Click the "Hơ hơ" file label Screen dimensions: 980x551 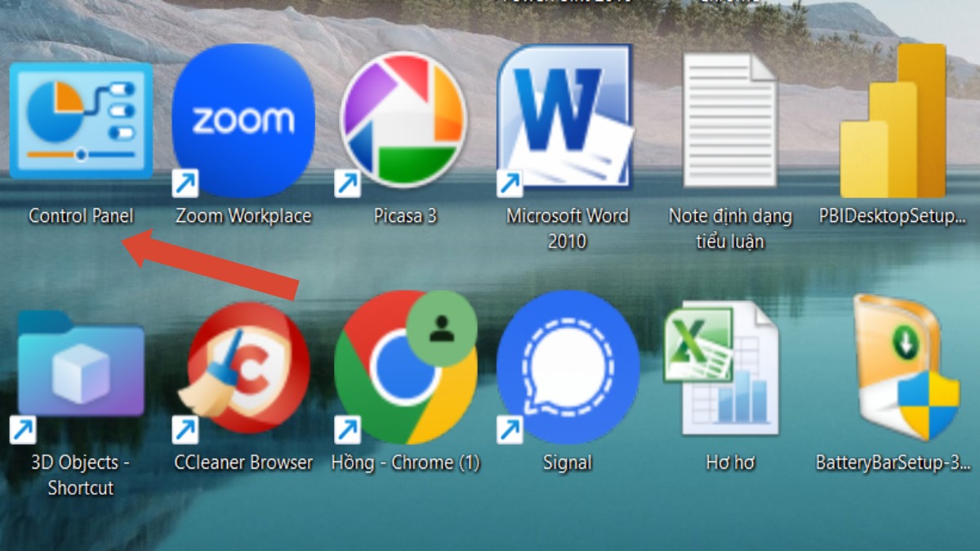click(x=730, y=463)
